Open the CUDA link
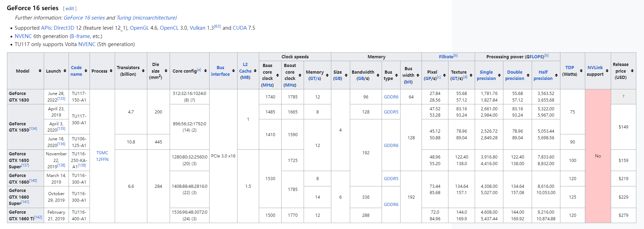Screen dimensions: 644x229 pyautogui.click(x=240, y=28)
